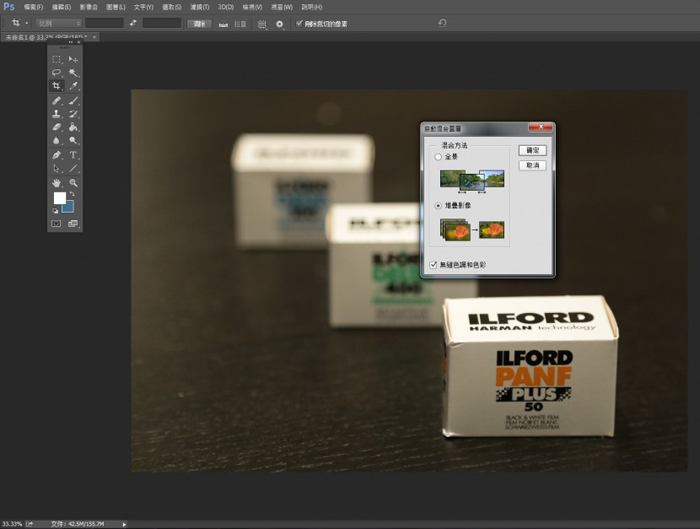
Task: Open the Window (W) menu
Action: pyautogui.click(x=282, y=7)
